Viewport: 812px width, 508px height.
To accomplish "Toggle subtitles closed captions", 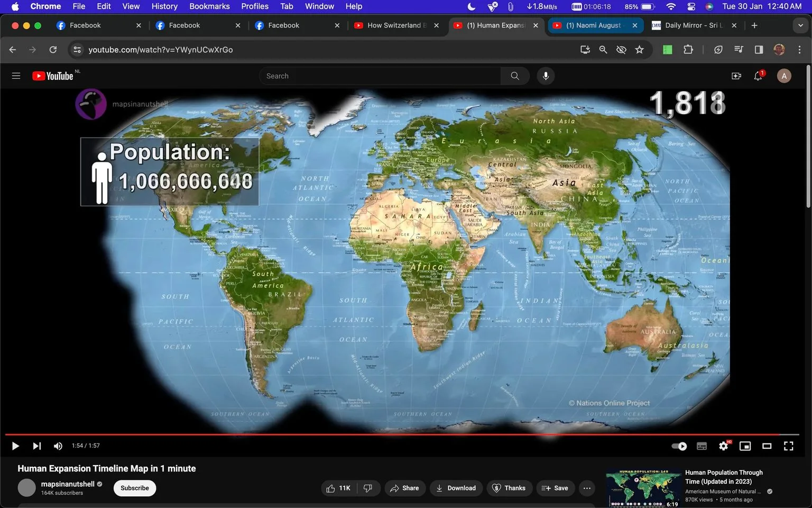I will (x=702, y=446).
